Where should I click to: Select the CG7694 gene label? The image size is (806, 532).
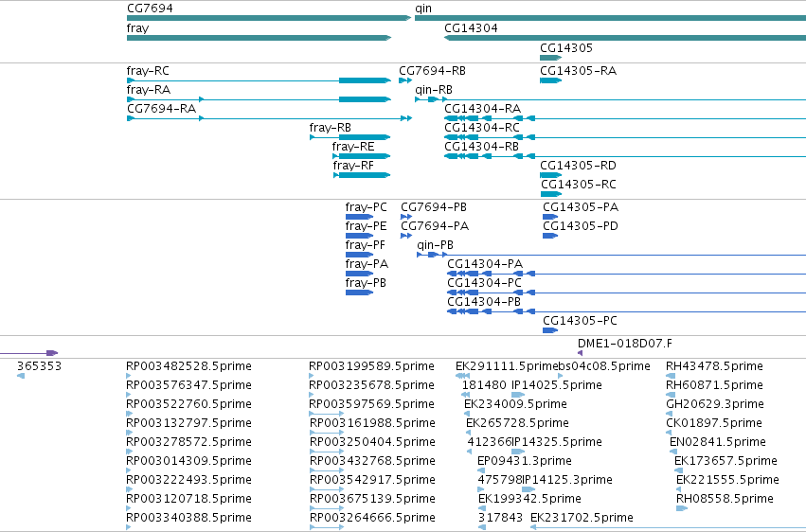click(150, 9)
